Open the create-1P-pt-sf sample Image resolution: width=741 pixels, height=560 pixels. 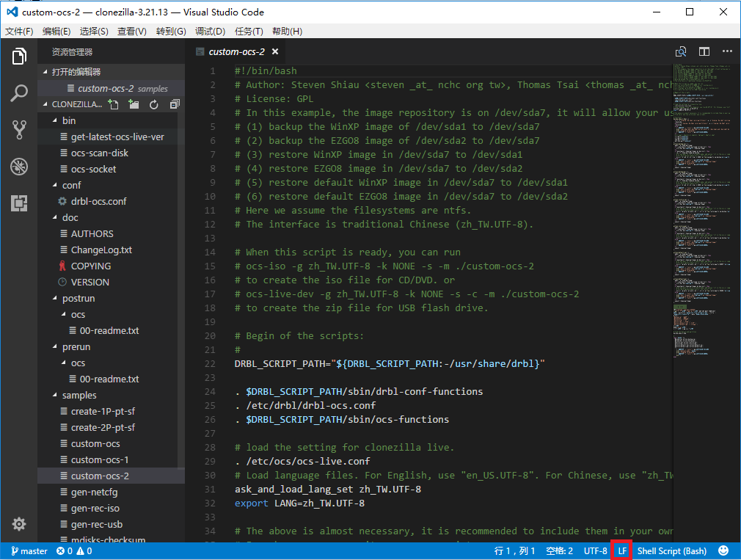[x=103, y=412]
